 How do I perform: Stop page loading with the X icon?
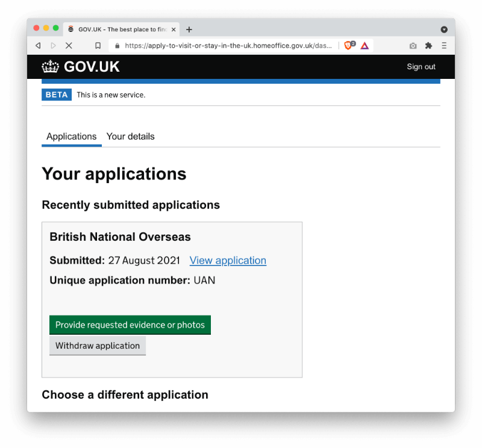(69, 46)
